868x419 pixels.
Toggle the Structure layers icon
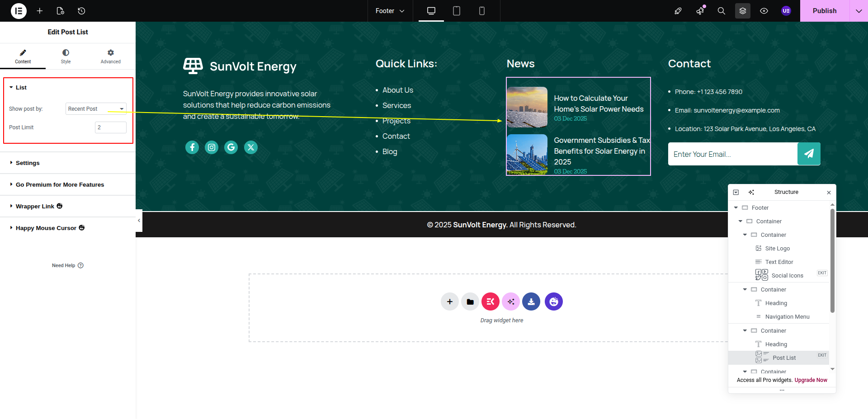742,11
